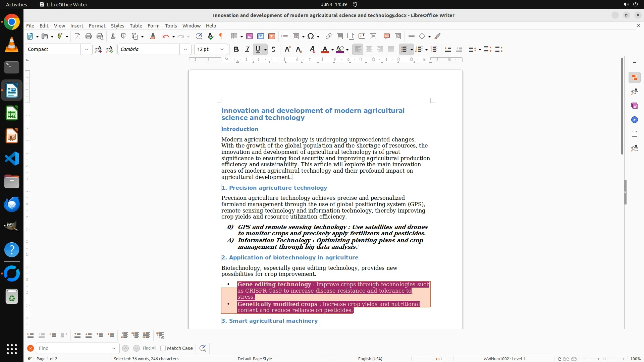Screen dimensions: 644x362
Task: Open the Tools menu
Action: [171, 26]
